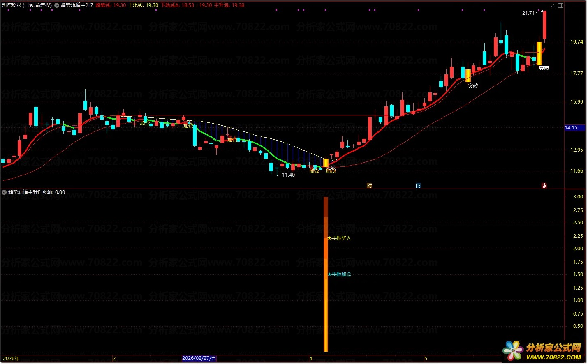Click the ★共振买入 signal label
Screen dimensions: 588x364
[x=339, y=238]
